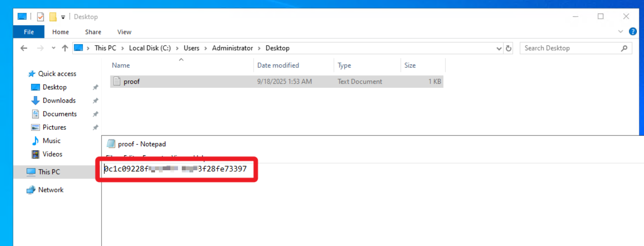644x246 pixels.
Task: Navigate up one folder level
Action: pyautogui.click(x=65, y=48)
